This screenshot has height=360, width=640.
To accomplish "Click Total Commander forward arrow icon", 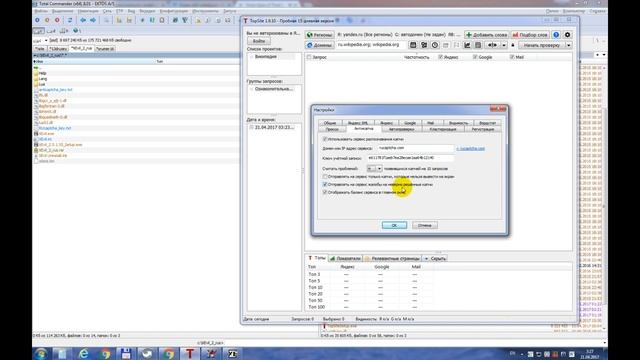I will [x=93, y=20].
